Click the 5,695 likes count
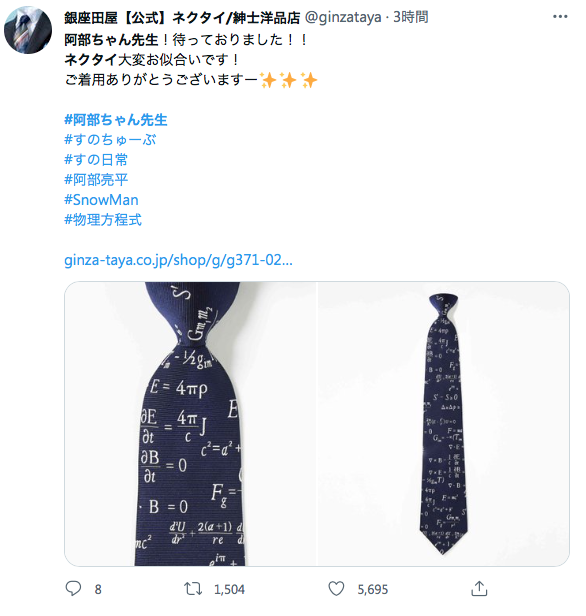 [x=373, y=589]
